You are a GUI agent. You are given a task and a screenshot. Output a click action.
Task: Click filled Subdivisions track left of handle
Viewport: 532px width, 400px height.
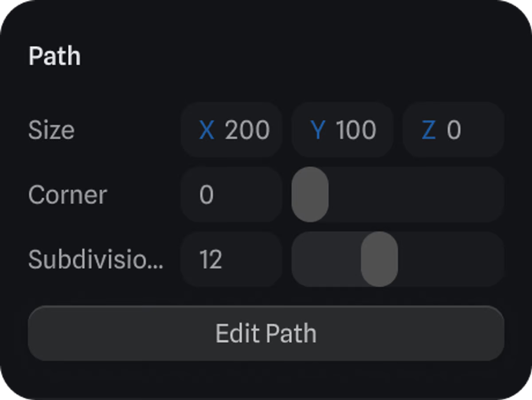(326, 259)
